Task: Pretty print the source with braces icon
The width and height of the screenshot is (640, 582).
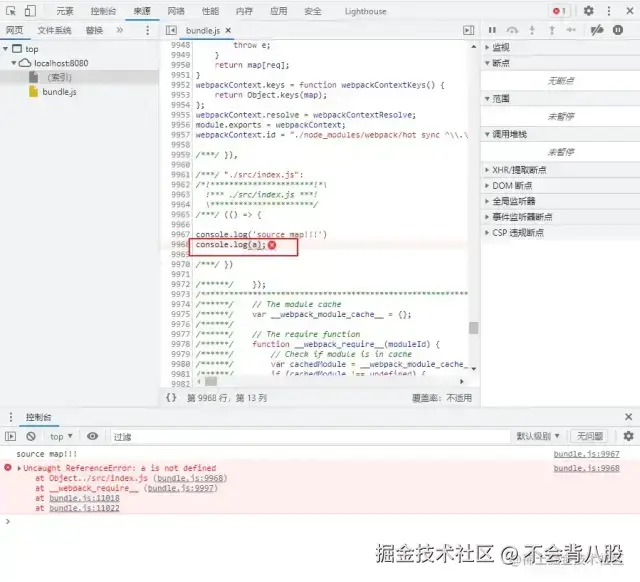Action: point(171,398)
